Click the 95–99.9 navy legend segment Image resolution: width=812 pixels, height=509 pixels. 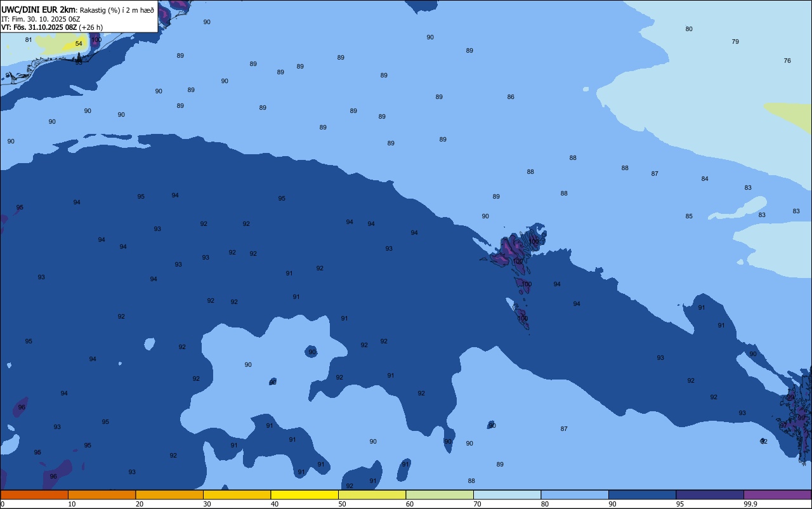710,494
